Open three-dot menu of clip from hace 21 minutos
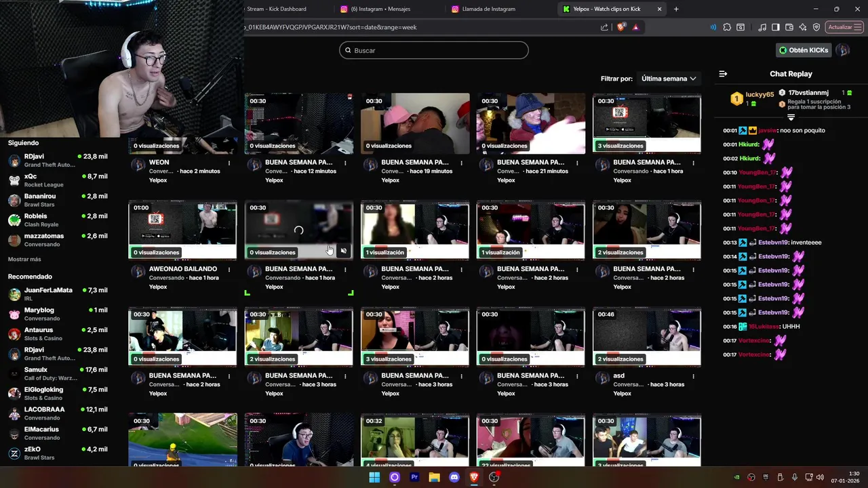 577,163
